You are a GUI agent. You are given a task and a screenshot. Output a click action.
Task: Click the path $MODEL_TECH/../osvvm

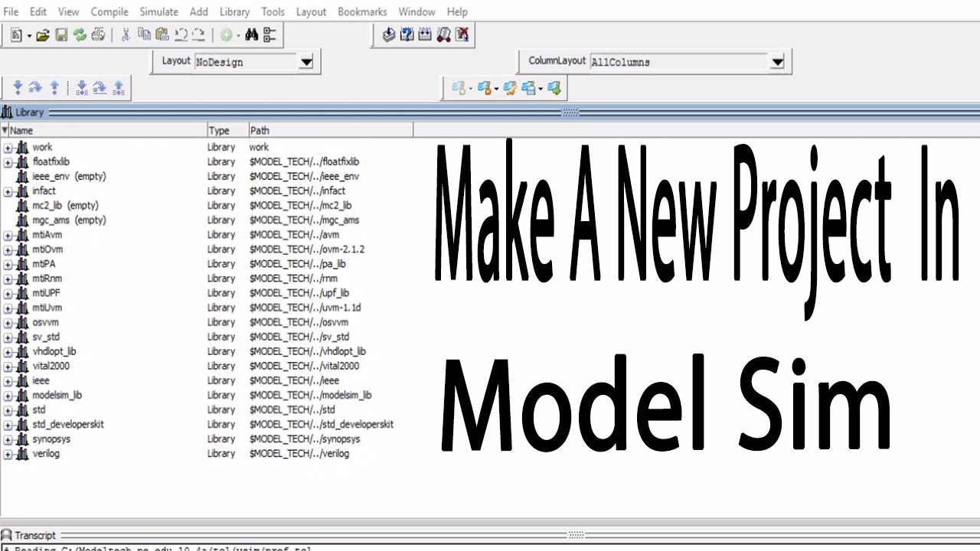tap(299, 323)
